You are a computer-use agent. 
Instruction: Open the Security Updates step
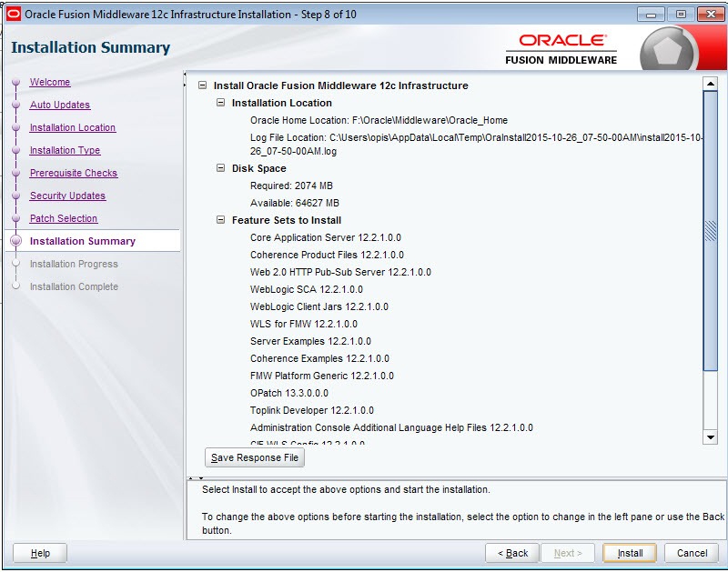pyautogui.click(x=67, y=196)
